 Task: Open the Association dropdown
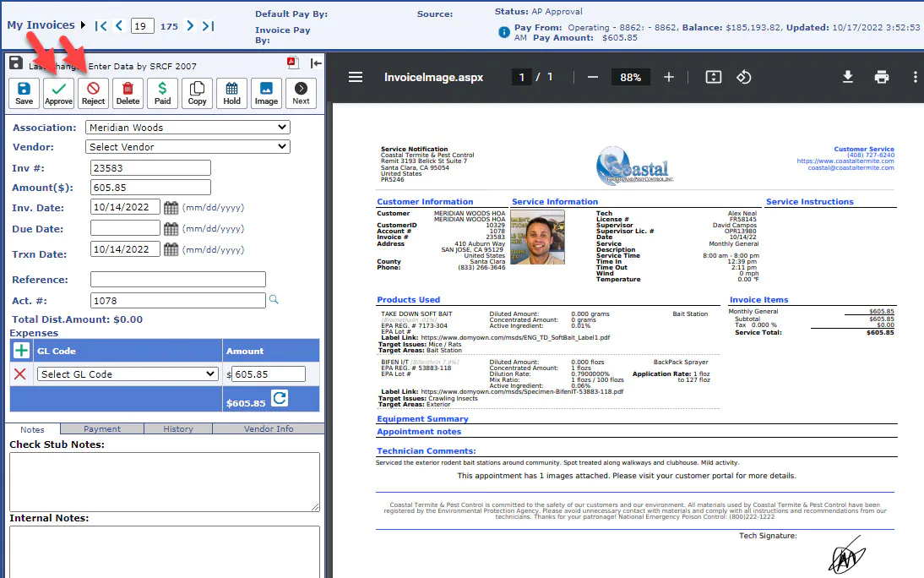[188, 128]
